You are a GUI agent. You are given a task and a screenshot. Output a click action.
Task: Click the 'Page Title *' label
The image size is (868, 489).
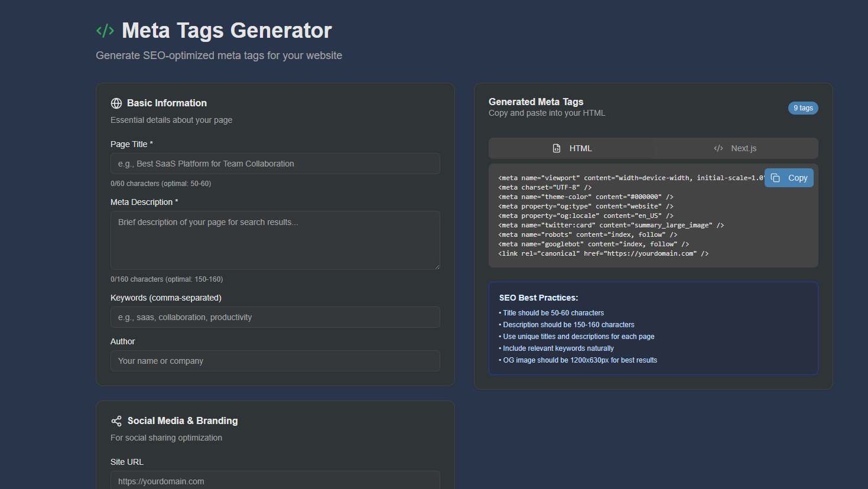tap(132, 144)
